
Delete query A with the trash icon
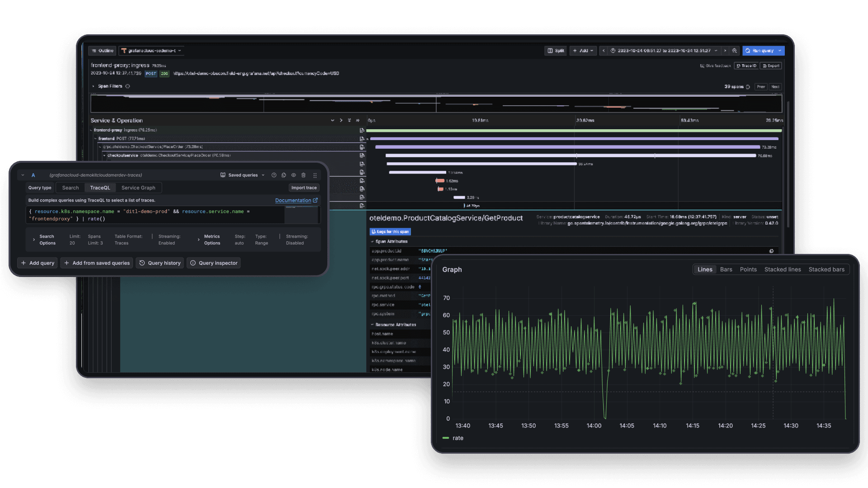(x=304, y=175)
